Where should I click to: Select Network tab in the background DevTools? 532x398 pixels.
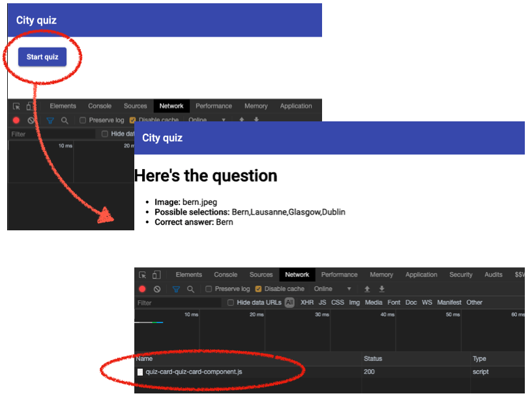point(171,106)
